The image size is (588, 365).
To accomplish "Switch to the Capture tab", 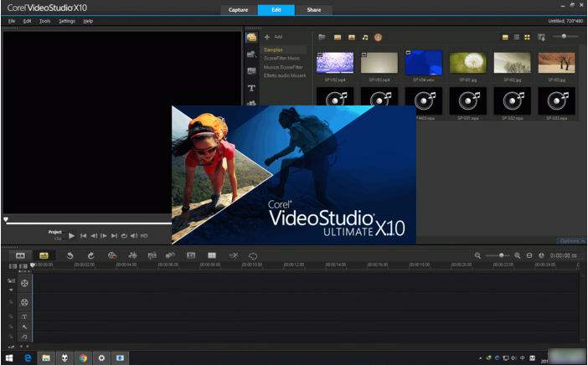I will point(238,10).
